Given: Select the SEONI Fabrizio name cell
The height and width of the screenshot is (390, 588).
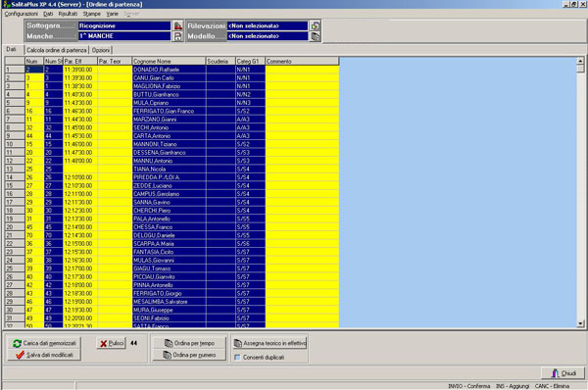Looking at the screenshot, I should click(169, 318).
